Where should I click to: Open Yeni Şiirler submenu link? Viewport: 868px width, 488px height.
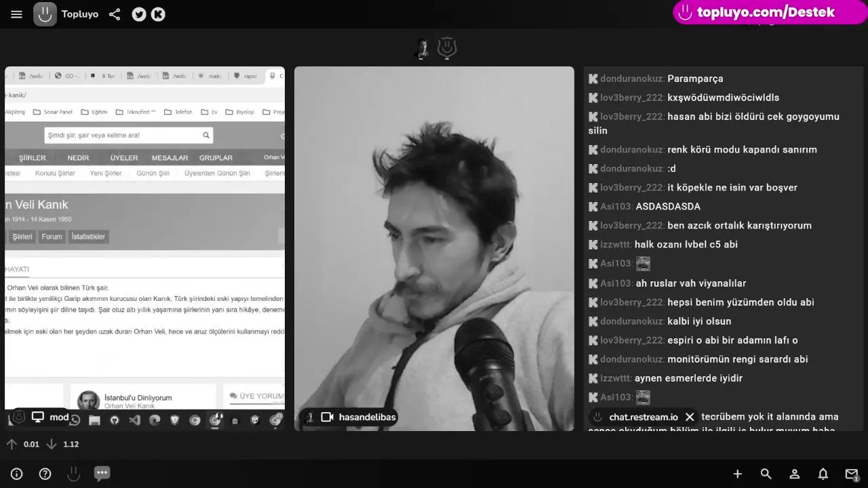pyautogui.click(x=106, y=174)
